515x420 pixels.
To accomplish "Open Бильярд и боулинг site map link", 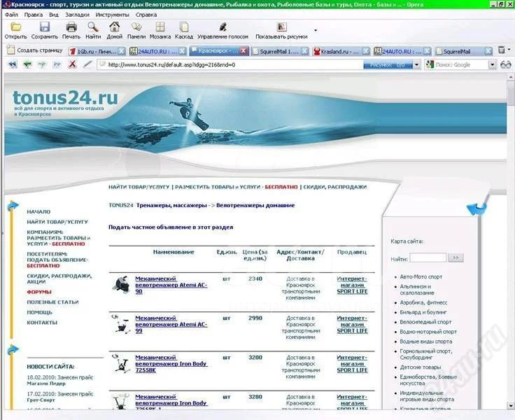I will [423, 312].
